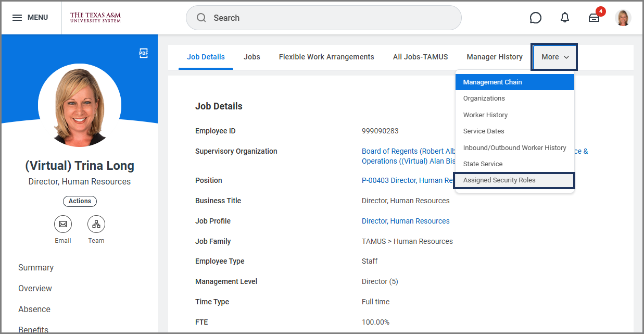This screenshot has width=644, height=334.
Task: Open the Director, Human Resources job profile link
Action: pyautogui.click(x=406, y=221)
